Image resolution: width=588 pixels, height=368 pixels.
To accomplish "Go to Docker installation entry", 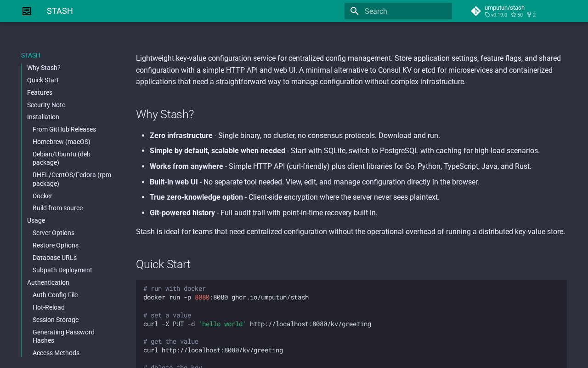I will click(x=42, y=196).
